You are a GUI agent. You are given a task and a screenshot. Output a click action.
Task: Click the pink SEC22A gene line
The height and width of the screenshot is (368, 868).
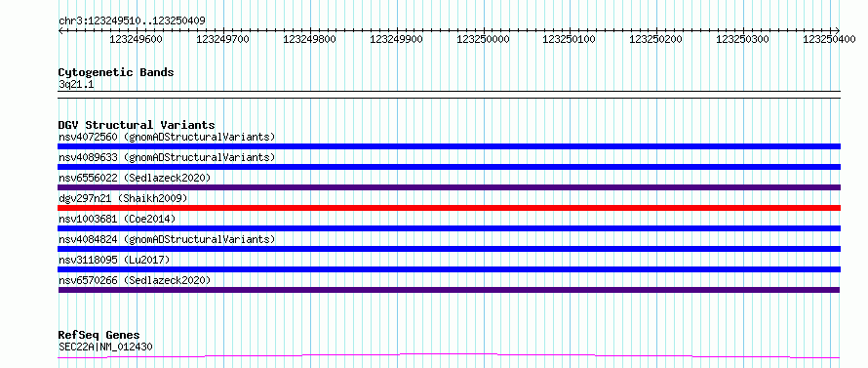(449, 355)
